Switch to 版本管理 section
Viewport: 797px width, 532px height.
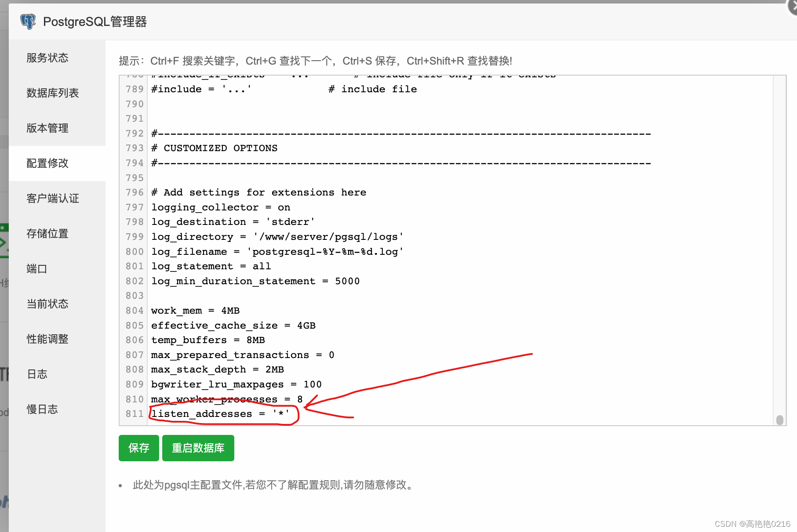tap(47, 128)
